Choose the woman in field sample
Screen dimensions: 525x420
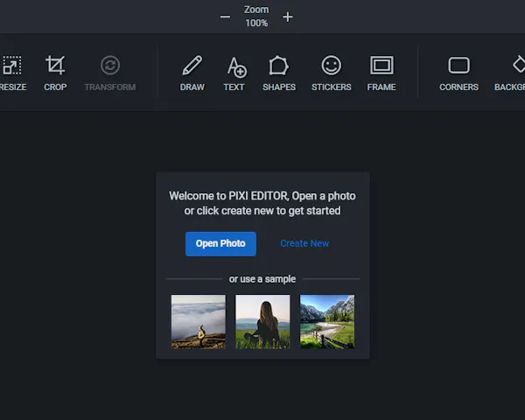(x=262, y=321)
